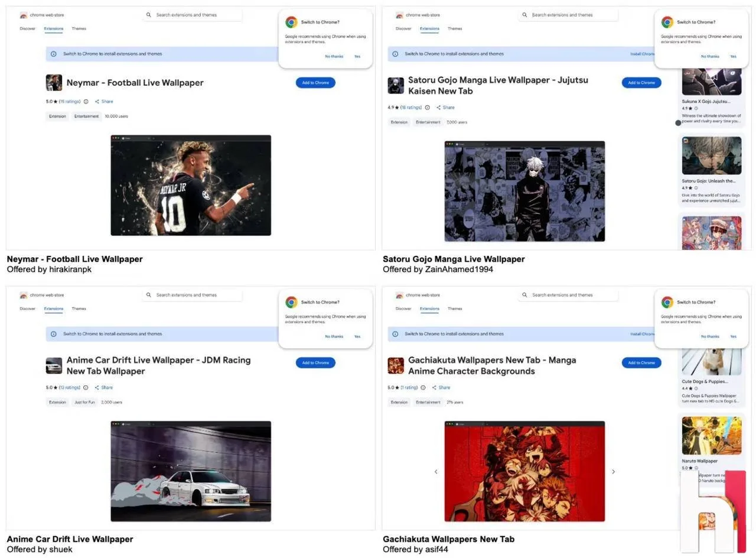This screenshot has width=756, height=558.
Task: Focus search field on Neymar page
Action: 192,15
